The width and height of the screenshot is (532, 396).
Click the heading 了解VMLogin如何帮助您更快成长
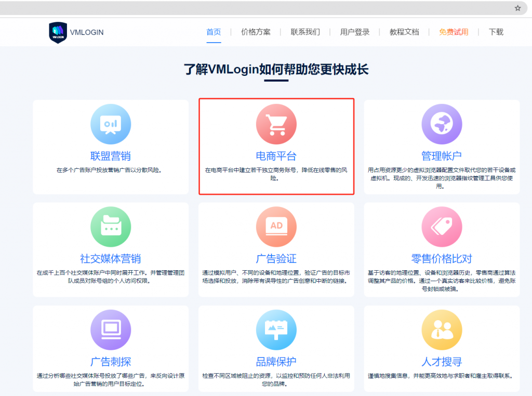[x=276, y=69]
